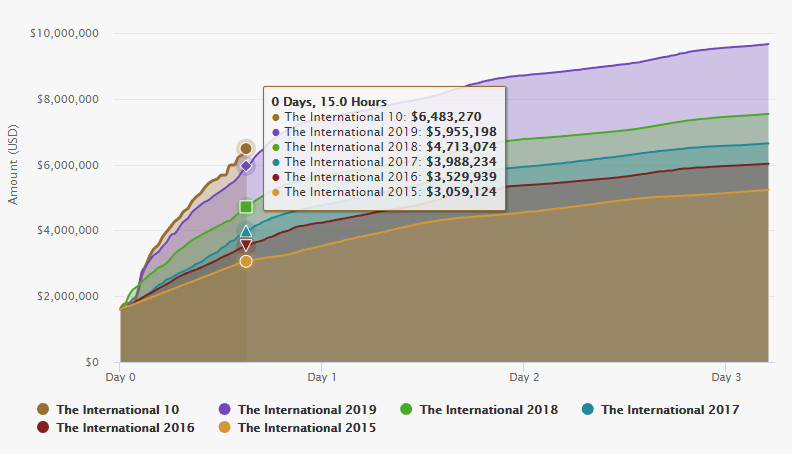The width and height of the screenshot is (792, 454).
Task: Toggle The International 2019 legend entry
Action: click(298, 410)
